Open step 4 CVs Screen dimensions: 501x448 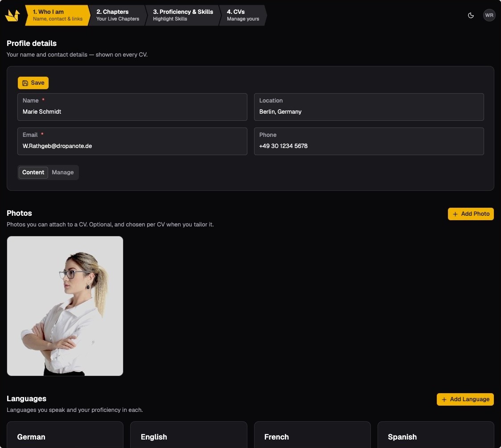point(243,15)
